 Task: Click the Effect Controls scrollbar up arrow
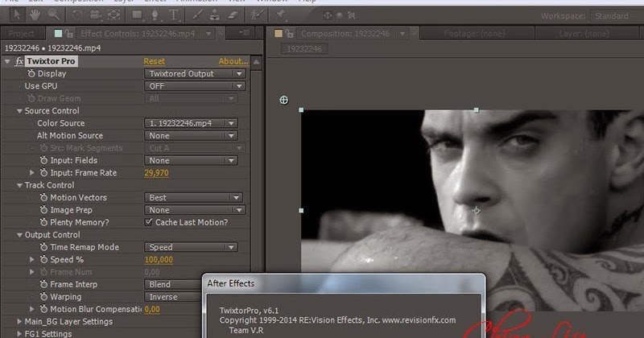(x=256, y=62)
